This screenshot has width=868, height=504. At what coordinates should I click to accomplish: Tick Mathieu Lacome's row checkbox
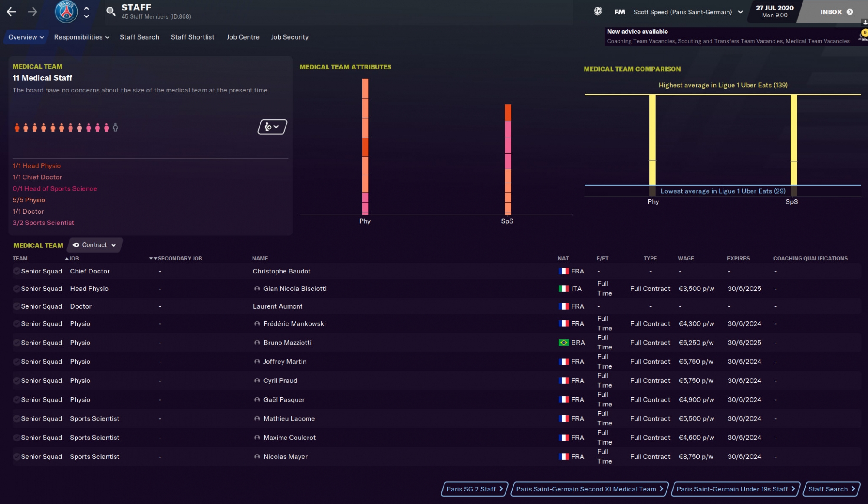pos(16,419)
